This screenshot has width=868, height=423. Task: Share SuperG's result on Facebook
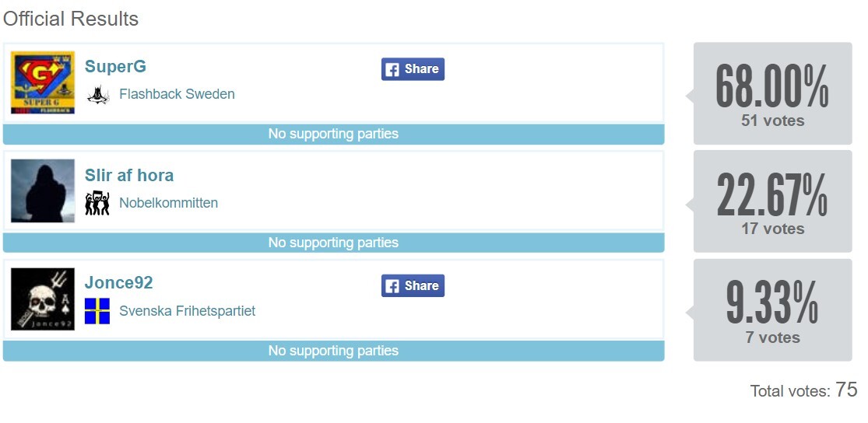[413, 69]
